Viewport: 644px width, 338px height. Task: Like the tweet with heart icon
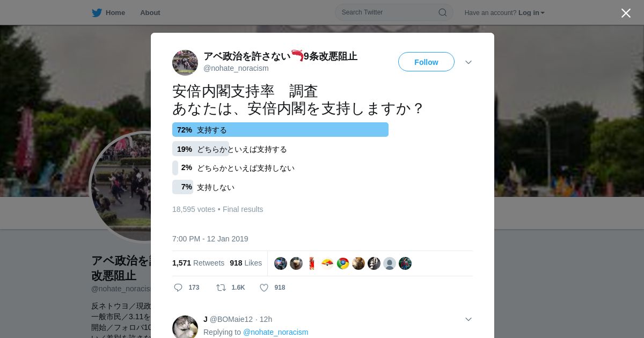[x=264, y=288]
